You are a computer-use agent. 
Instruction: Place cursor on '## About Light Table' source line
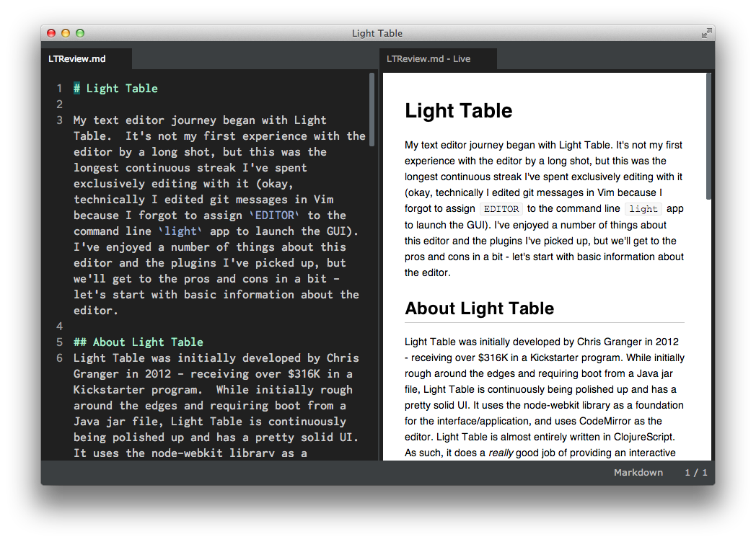[139, 342]
